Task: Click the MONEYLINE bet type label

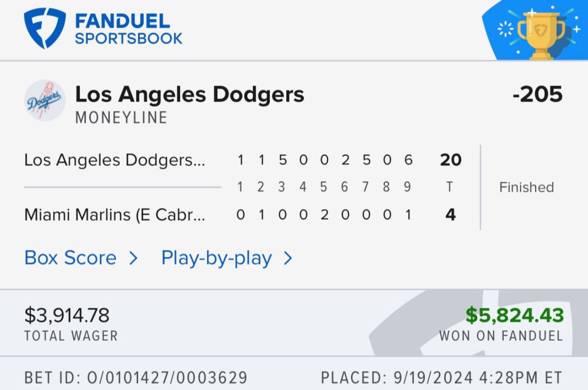Action: (x=121, y=118)
